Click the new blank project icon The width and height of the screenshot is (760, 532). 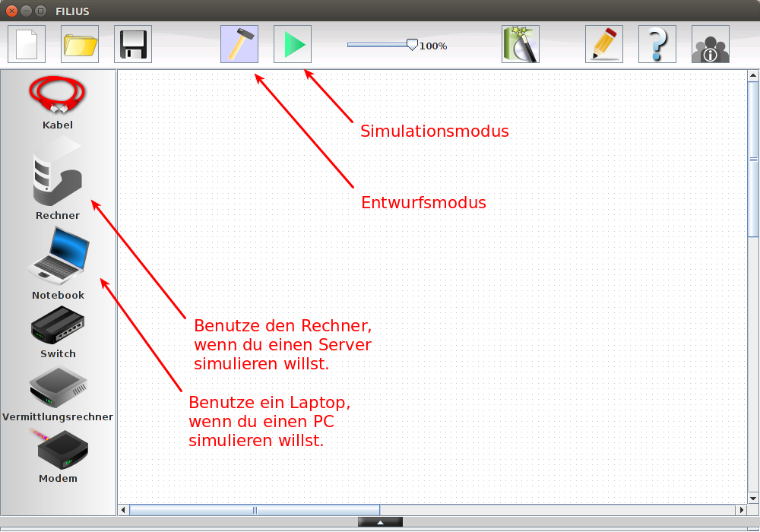tap(27, 44)
